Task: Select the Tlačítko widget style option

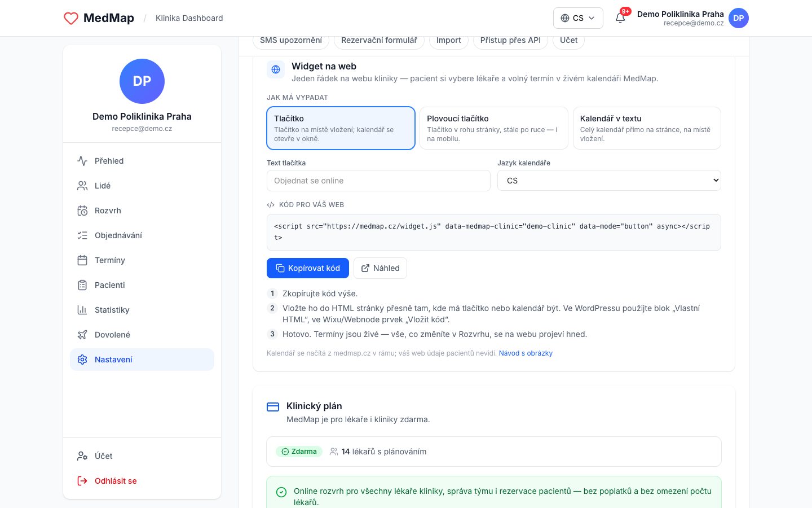Action: click(x=341, y=128)
